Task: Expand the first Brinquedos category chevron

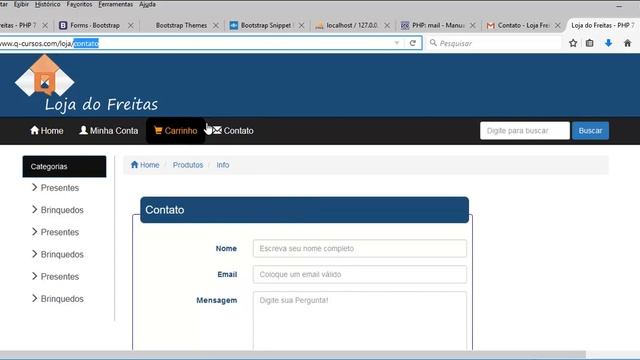Action: [x=35, y=209]
